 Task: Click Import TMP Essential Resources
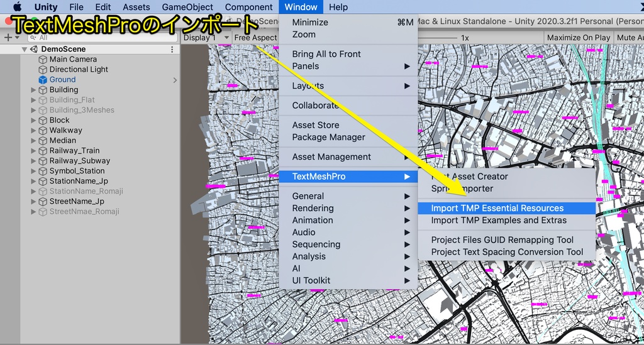pyautogui.click(x=507, y=208)
